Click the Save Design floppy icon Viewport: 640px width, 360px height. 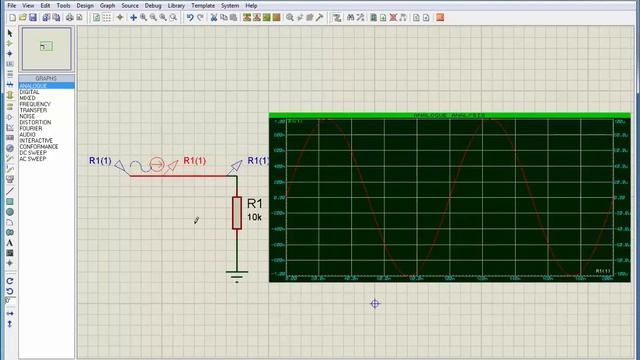tap(33, 18)
